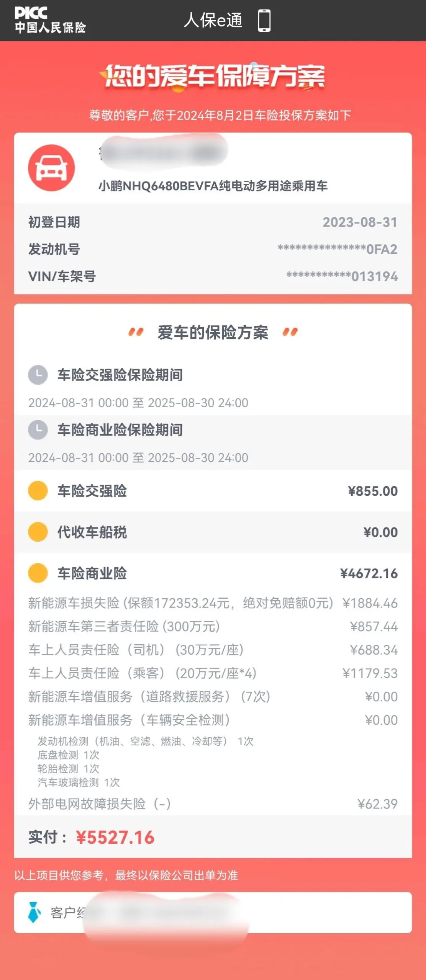Open the 车险商业险 ¥4672.16 row
426x980 pixels.
point(213,573)
